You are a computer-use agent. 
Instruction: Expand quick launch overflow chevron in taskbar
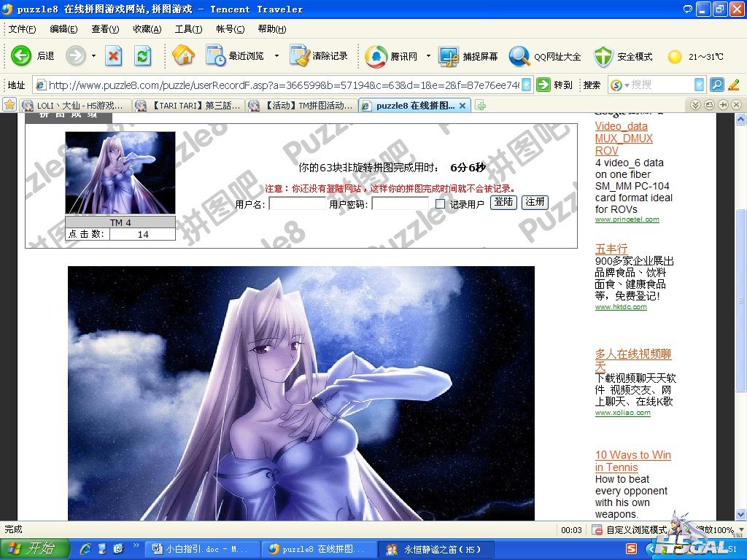(136, 545)
